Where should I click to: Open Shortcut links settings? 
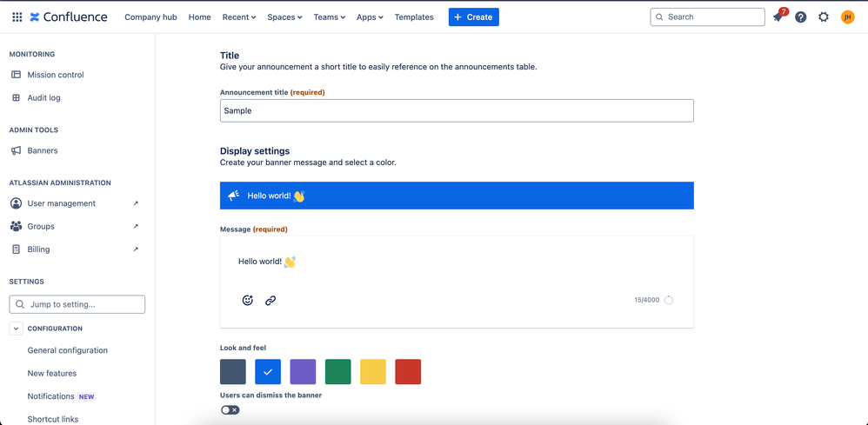coord(52,420)
